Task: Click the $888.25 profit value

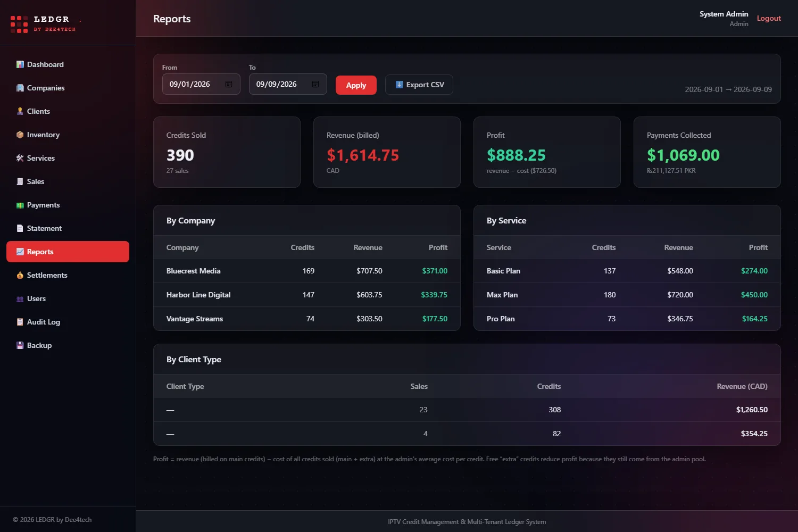Action: (x=516, y=155)
